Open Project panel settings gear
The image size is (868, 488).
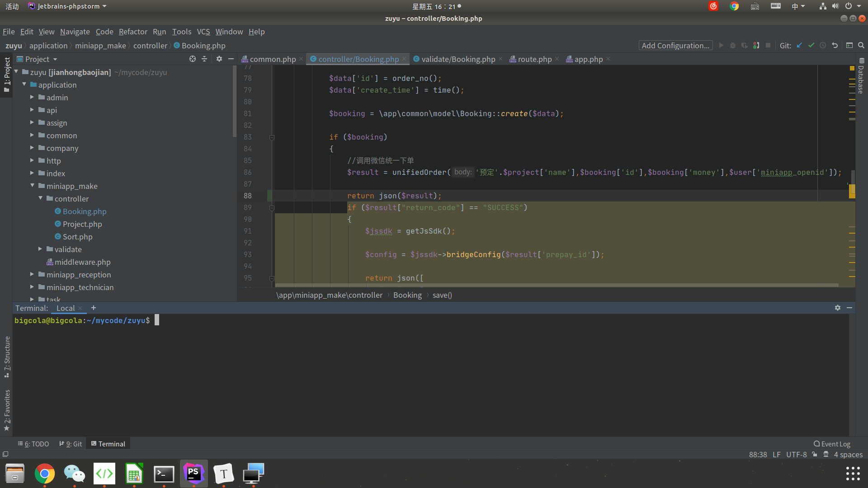tap(219, 59)
